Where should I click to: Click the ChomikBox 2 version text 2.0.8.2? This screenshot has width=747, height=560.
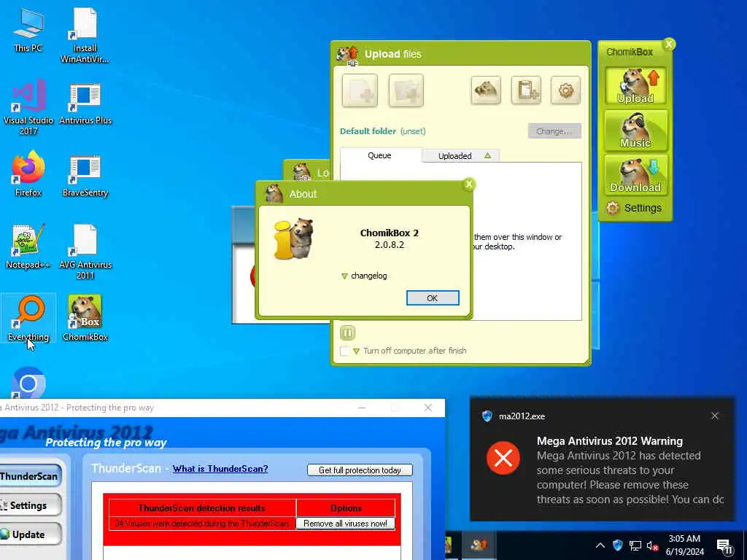[x=390, y=245]
